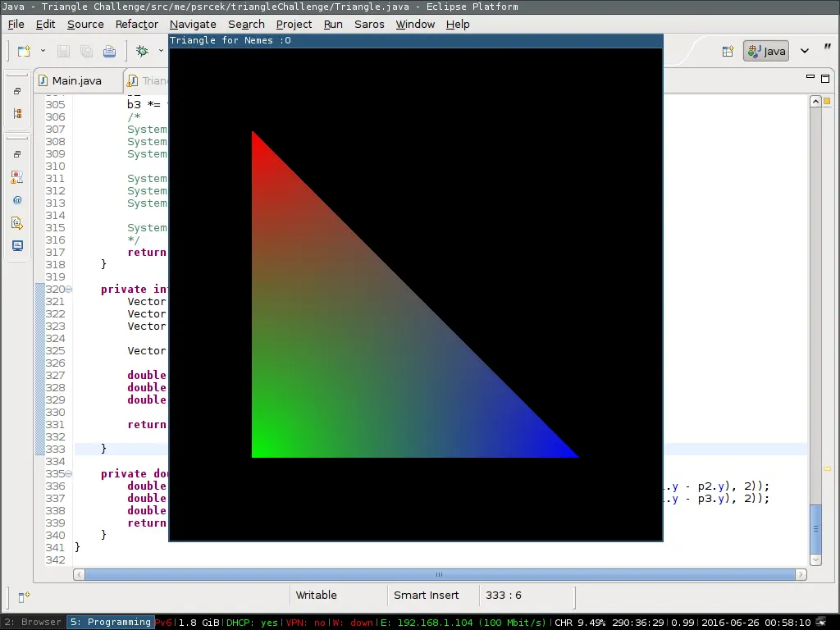
Task: Open the Declaration view icon in sidebar
Action: 17,222
